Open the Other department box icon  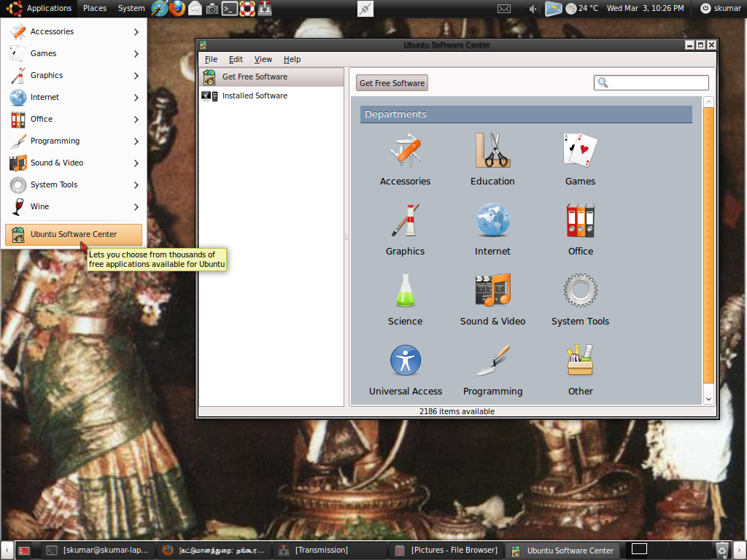pyautogui.click(x=580, y=360)
